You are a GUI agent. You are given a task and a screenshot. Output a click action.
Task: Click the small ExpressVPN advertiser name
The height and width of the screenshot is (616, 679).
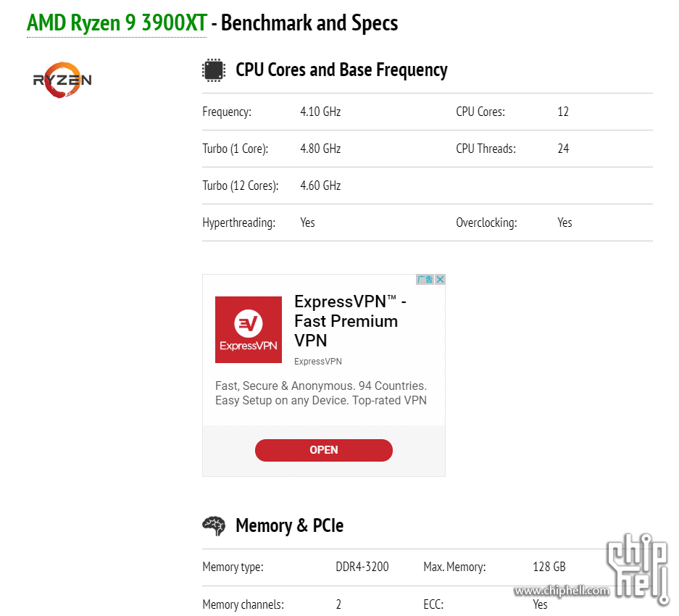(x=318, y=362)
